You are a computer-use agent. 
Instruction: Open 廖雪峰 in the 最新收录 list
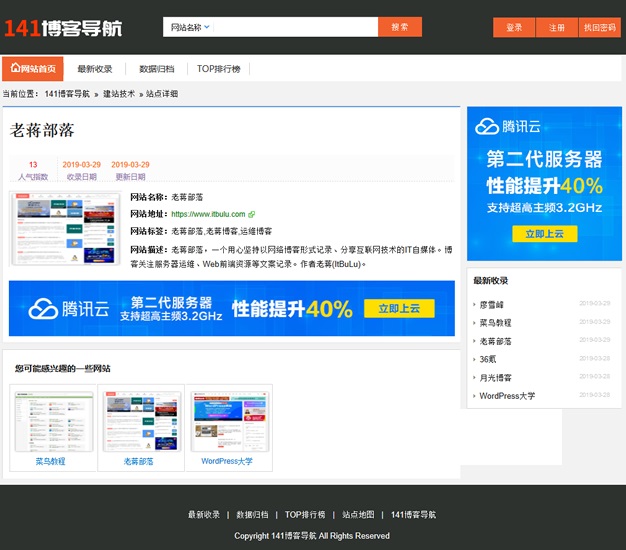click(x=491, y=305)
